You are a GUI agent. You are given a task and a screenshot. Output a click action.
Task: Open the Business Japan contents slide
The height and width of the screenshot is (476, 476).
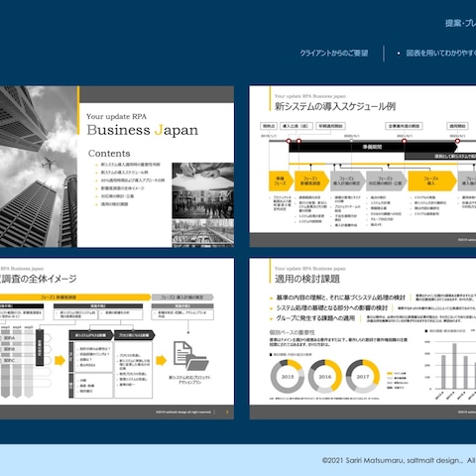tap(117, 167)
